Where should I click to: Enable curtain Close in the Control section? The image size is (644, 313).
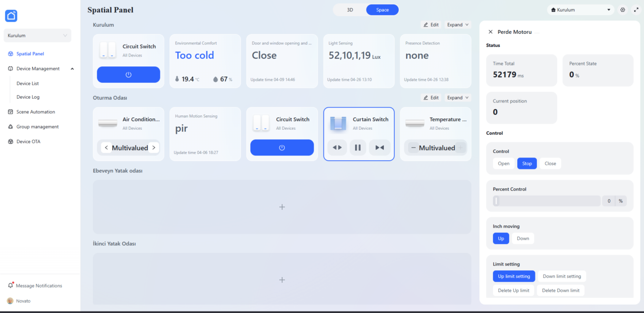550,163
